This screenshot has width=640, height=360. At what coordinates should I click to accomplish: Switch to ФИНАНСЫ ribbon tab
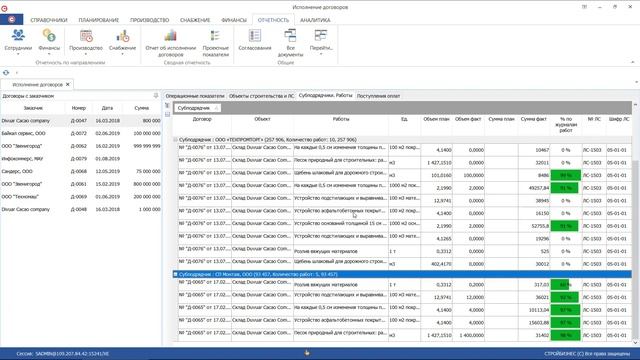click(234, 20)
